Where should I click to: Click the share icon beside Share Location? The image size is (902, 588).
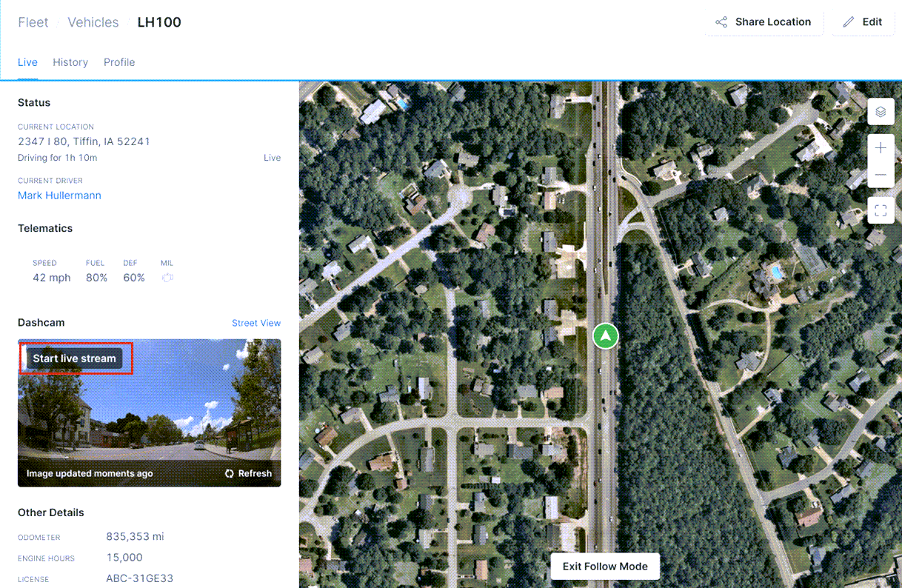(721, 22)
